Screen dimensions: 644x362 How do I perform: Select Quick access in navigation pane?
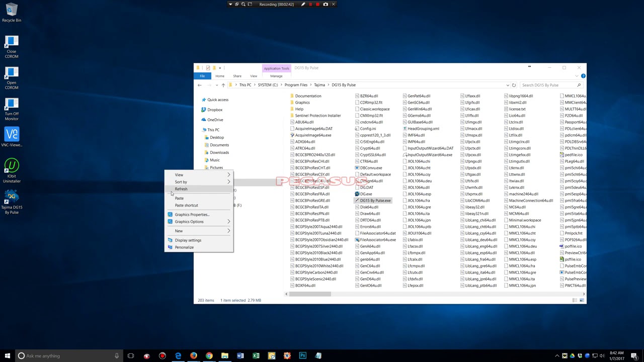(x=218, y=100)
